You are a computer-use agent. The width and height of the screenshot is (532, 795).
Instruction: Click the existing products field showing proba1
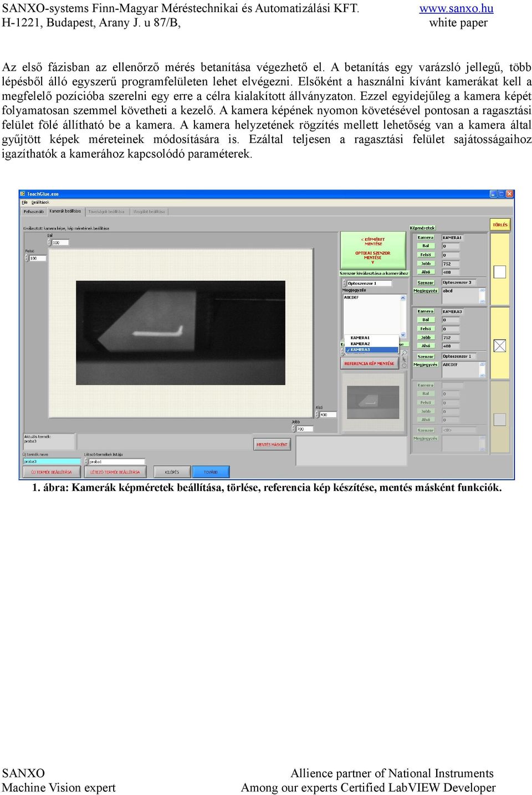click(117, 461)
